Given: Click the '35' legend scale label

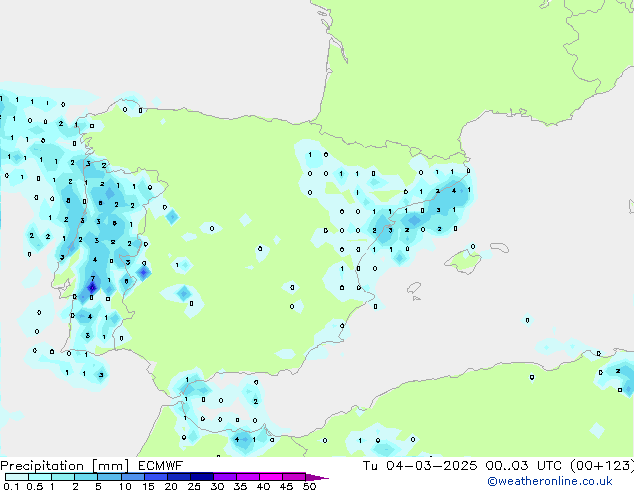Looking at the screenshot, I should point(240,486).
